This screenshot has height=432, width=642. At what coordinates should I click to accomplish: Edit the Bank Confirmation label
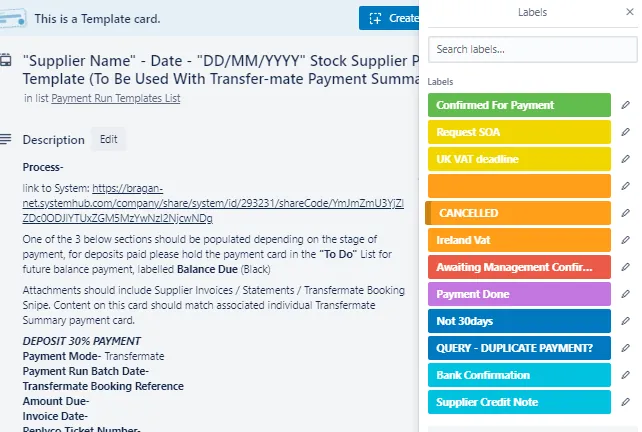click(x=625, y=375)
